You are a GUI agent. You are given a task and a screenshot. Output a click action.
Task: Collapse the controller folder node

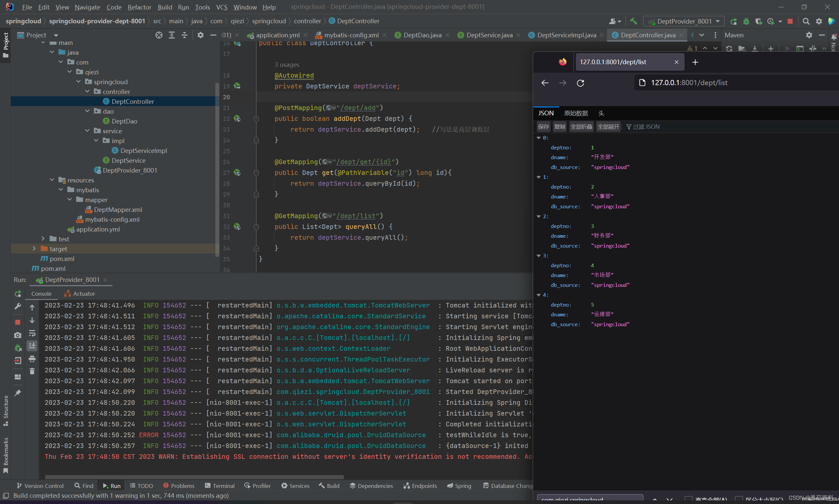(87, 91)
